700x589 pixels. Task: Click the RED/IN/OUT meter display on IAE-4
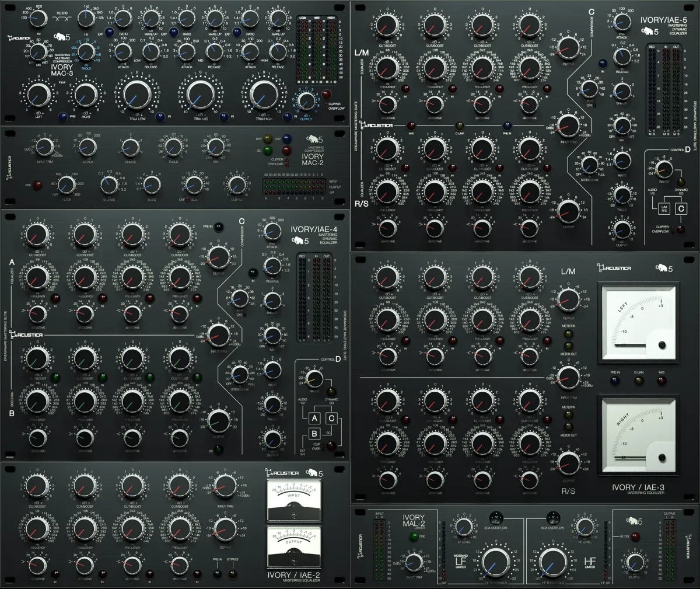click(314, 298)
